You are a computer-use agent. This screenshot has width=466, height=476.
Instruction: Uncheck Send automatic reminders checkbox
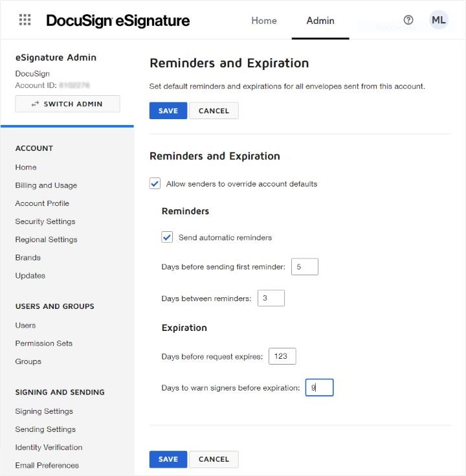coord(167,237)
